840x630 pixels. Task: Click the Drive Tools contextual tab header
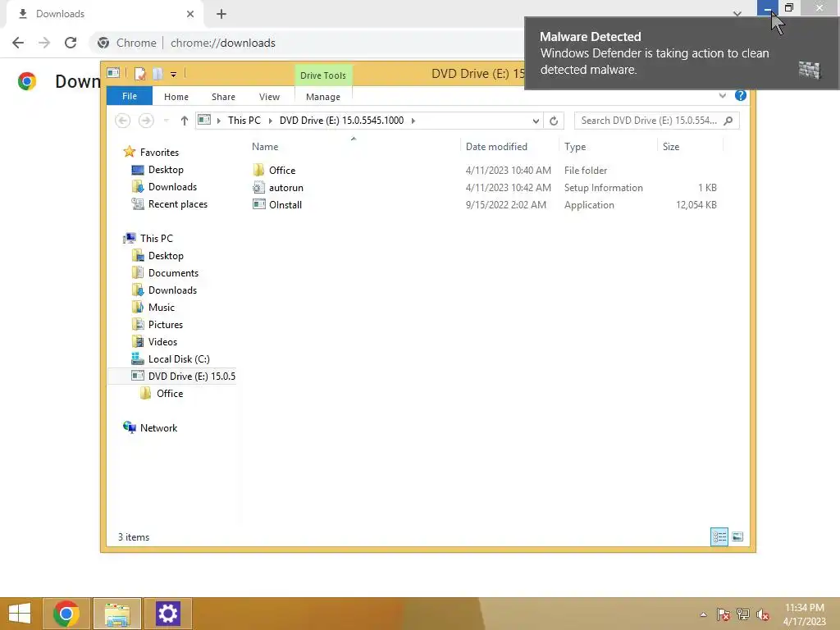point(322,75)
